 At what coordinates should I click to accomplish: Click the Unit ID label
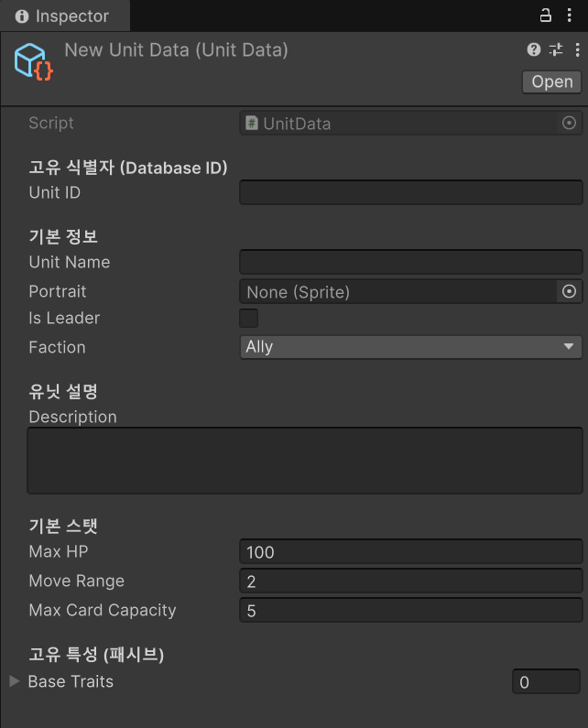tap(55, 192)
